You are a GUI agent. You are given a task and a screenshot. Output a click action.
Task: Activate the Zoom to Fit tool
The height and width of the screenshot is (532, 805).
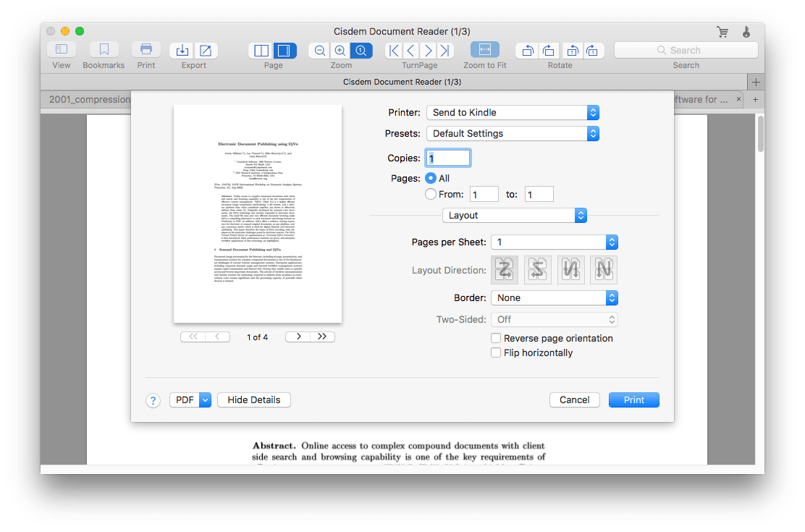click(484, 51)
